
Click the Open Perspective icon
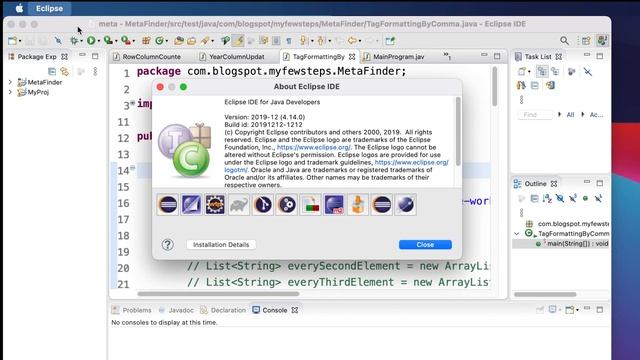pyautogui.click(x=586, y=40)
